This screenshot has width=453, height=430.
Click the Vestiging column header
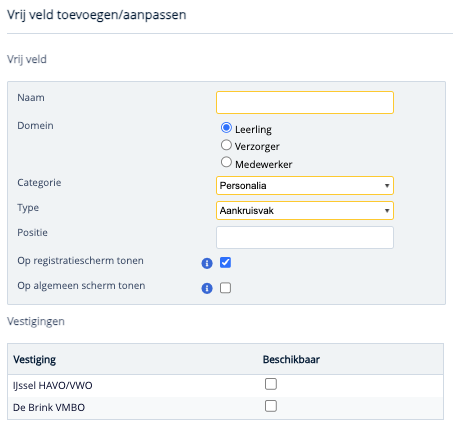pos(35,360)
